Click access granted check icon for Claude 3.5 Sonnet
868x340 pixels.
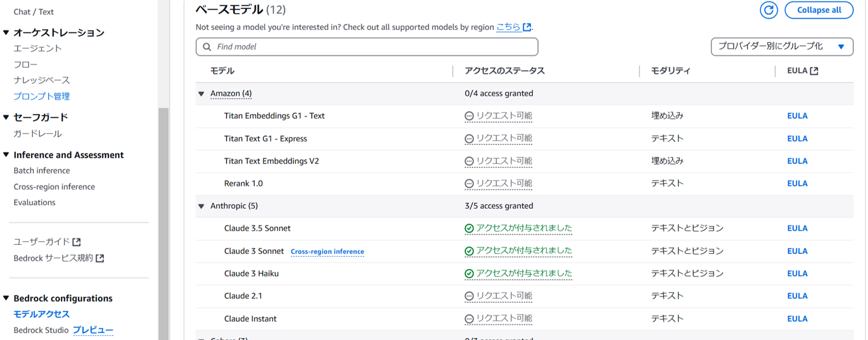click(468, 228)
